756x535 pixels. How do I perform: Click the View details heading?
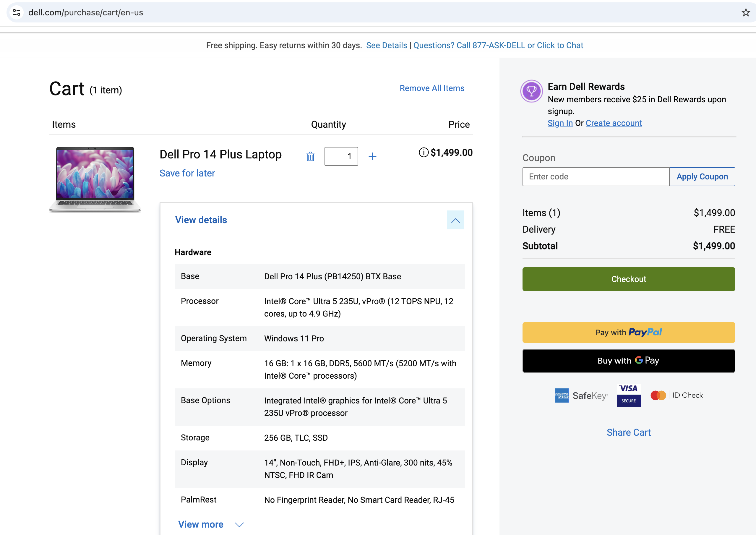[201, 220]
